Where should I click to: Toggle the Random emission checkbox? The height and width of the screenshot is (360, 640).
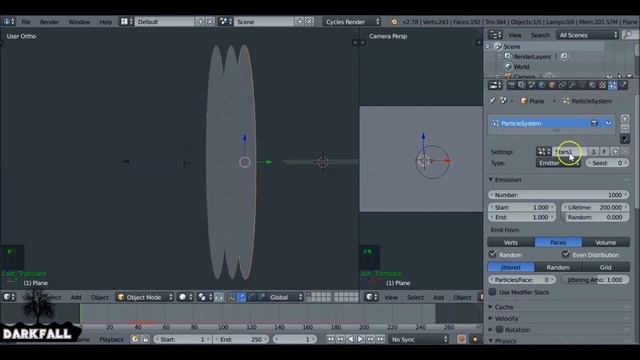(493, 254)
